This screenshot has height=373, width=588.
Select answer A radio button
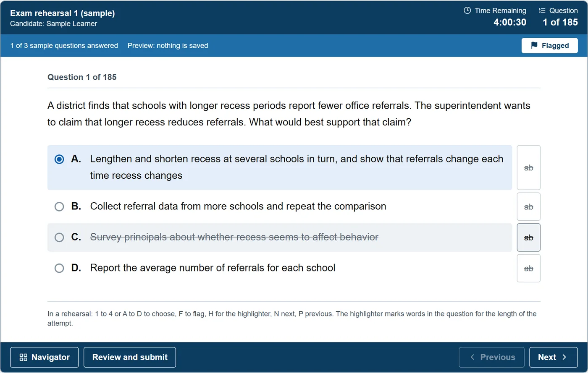[x=59, y=159]
